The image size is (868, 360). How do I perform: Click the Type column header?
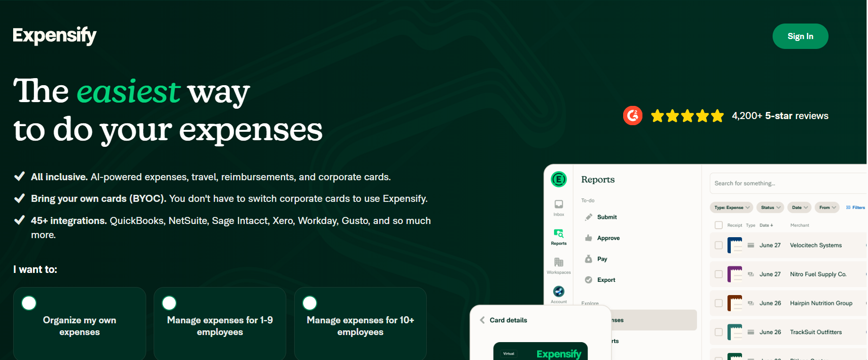(x=751, y=225)
